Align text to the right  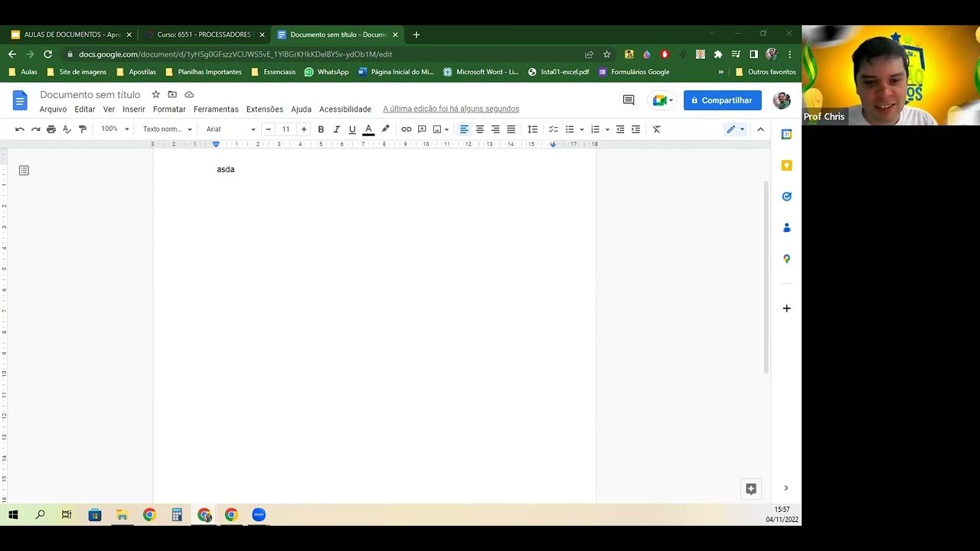point(495,129)
